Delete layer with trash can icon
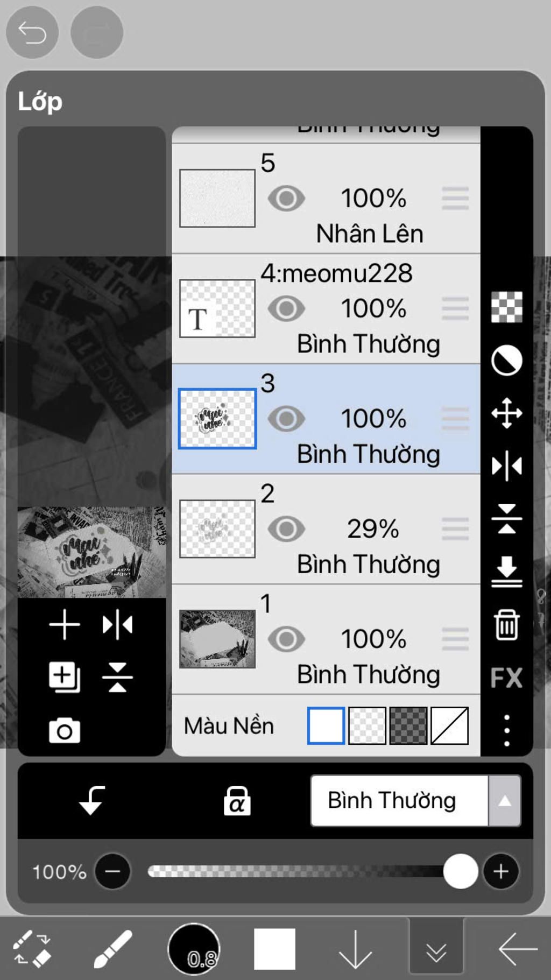 pos(506,624)
